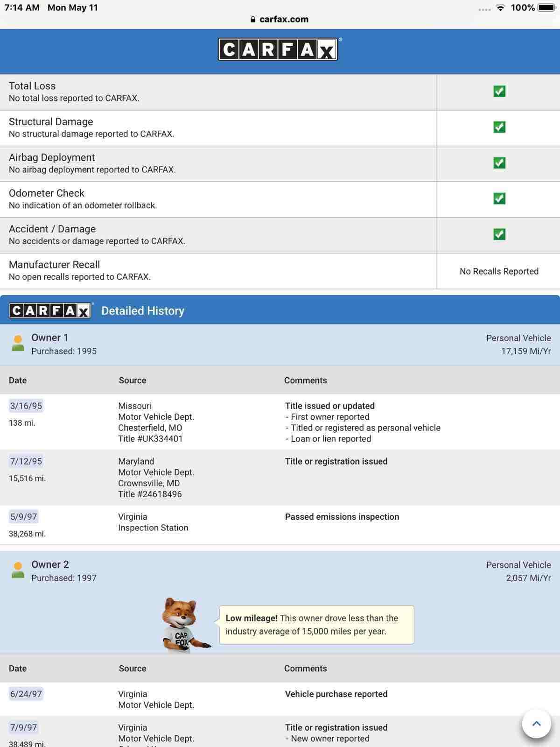Click the 'Loan or lien reported' line
The image size is (560, 747).
(x=328, y=439)
